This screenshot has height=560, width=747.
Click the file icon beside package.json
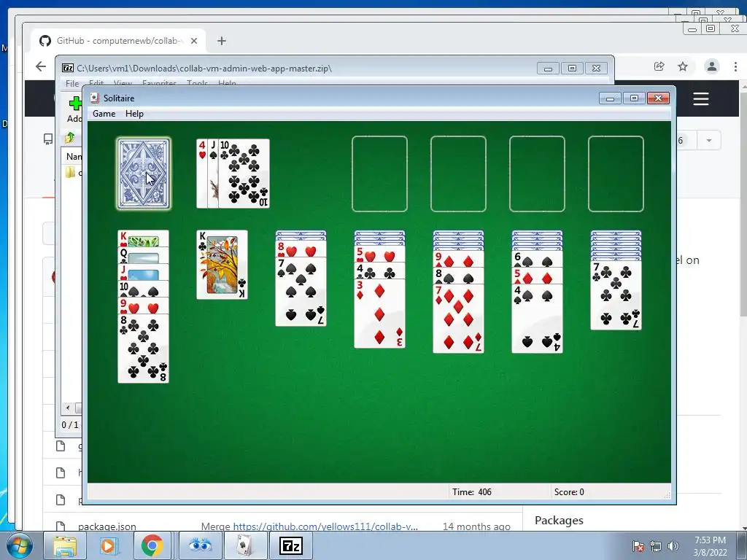61,526
